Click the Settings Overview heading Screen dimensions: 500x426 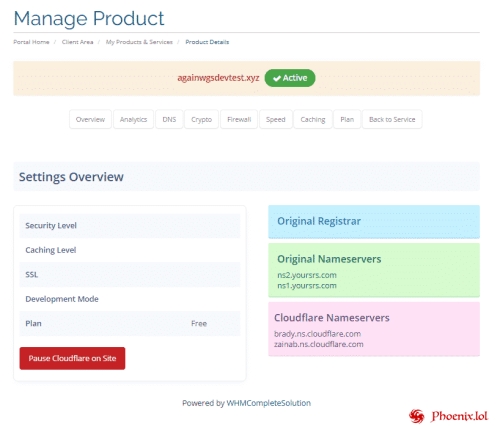(71, 177)
